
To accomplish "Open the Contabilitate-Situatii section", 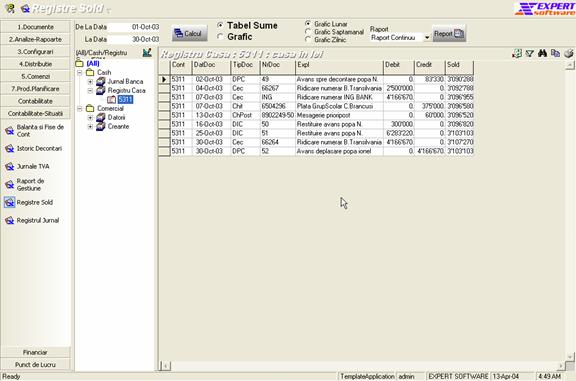I will coord(35,114).
